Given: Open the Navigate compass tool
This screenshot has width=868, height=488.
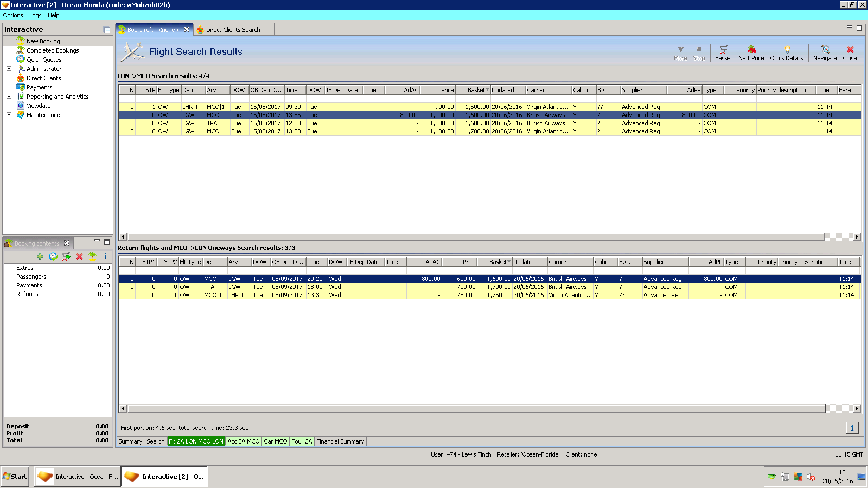Looking at the screenshot, I should (x=825, y=53).
